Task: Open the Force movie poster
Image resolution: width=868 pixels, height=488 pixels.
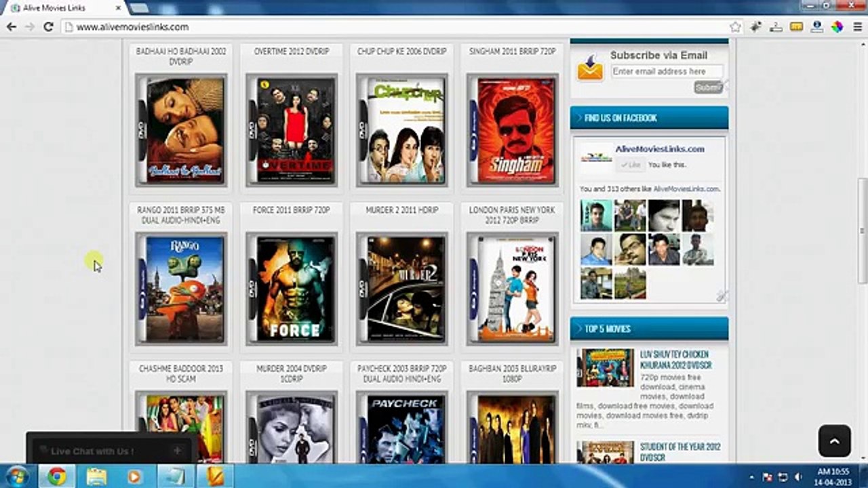Action: click(x=292, y=289)
